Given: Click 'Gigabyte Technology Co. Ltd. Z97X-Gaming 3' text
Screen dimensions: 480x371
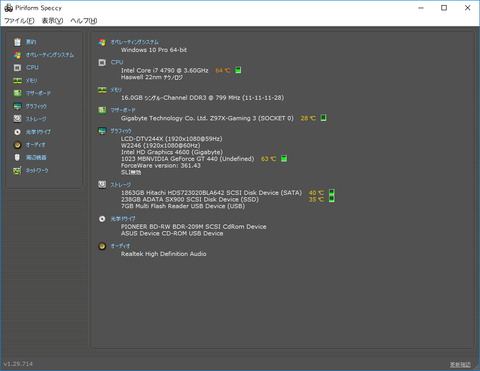Looking at the screenshot, I should [207, 118].
